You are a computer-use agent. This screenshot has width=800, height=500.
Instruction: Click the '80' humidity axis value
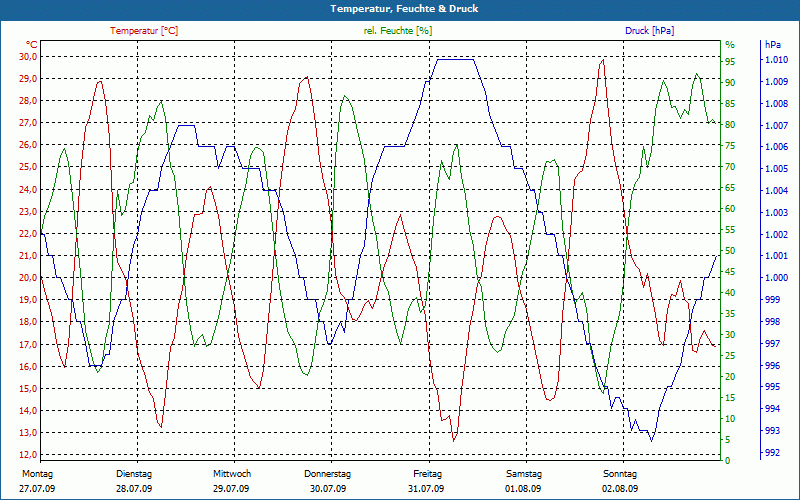pos(730,125)
